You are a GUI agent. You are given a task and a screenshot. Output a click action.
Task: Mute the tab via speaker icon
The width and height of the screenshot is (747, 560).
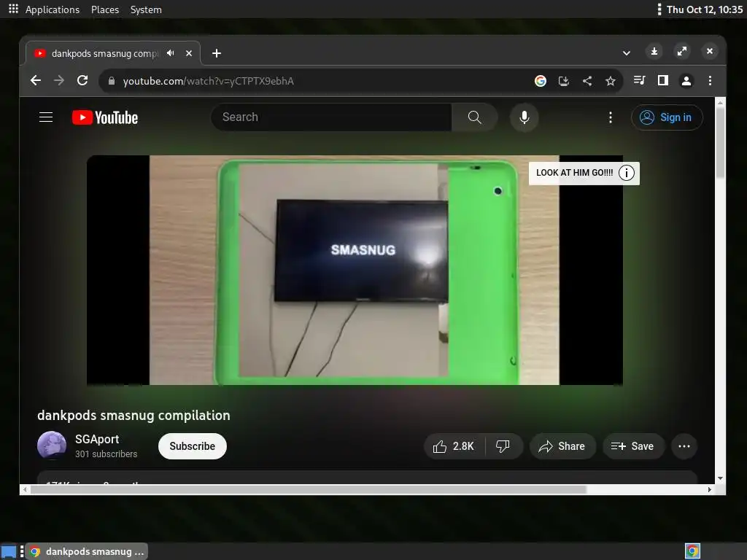click(x=171, y=52)
